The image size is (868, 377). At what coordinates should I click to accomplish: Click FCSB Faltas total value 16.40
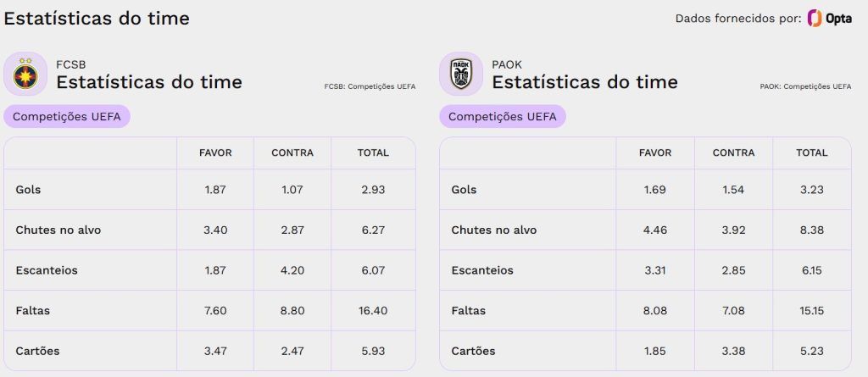click(373, 311)
